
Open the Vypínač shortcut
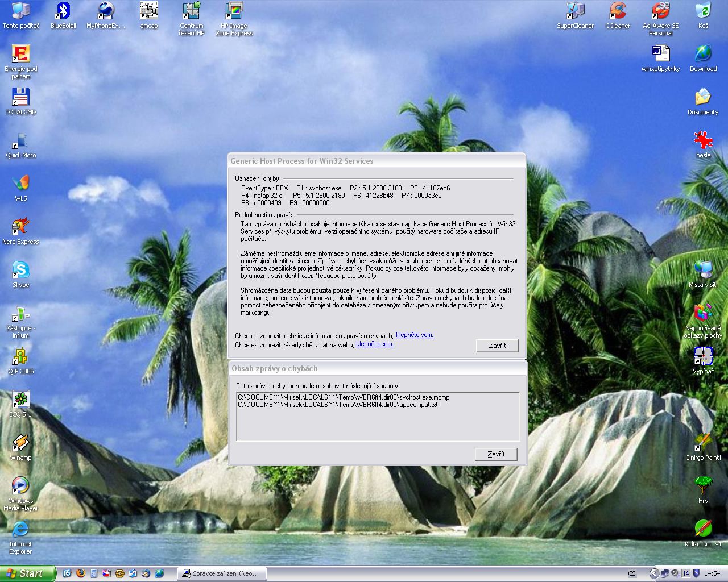[x=703, y=360]
